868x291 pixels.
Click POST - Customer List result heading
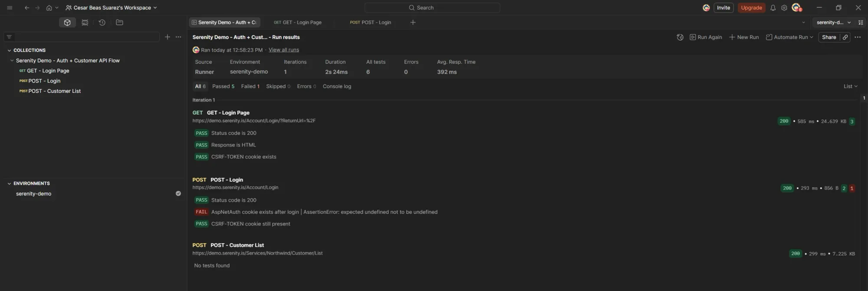(237, 245)
